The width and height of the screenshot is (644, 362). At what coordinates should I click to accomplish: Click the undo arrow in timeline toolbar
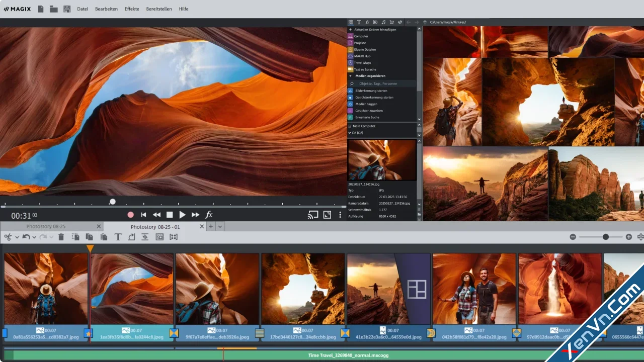(26, 237)
